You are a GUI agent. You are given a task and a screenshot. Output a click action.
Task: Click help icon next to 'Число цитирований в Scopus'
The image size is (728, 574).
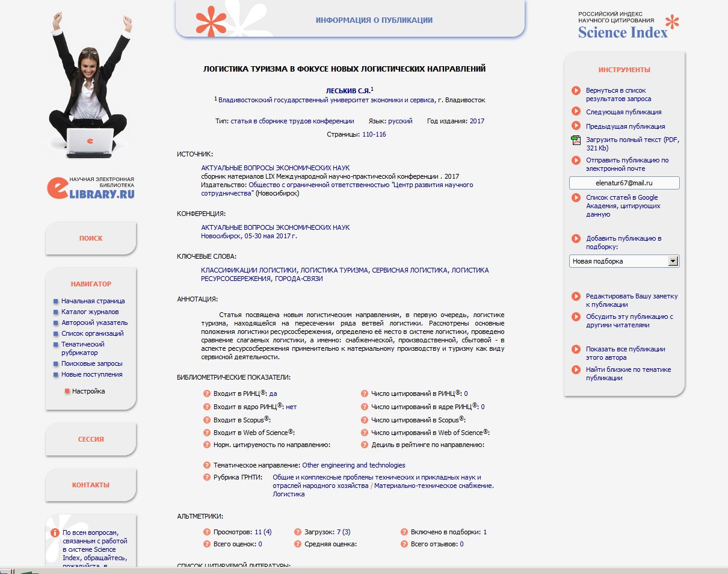click(x=365, y=421)
